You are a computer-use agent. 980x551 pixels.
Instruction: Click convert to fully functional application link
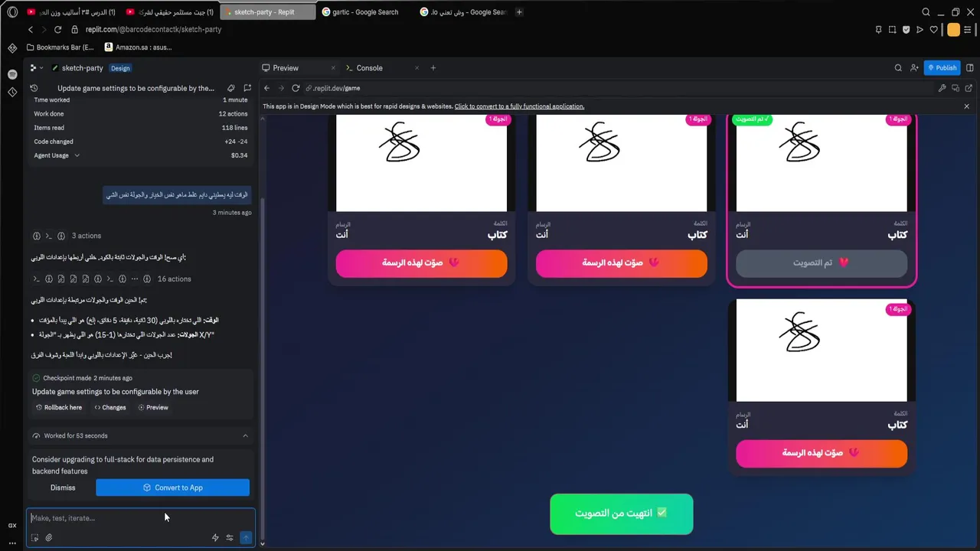click(x=519, y=106)
